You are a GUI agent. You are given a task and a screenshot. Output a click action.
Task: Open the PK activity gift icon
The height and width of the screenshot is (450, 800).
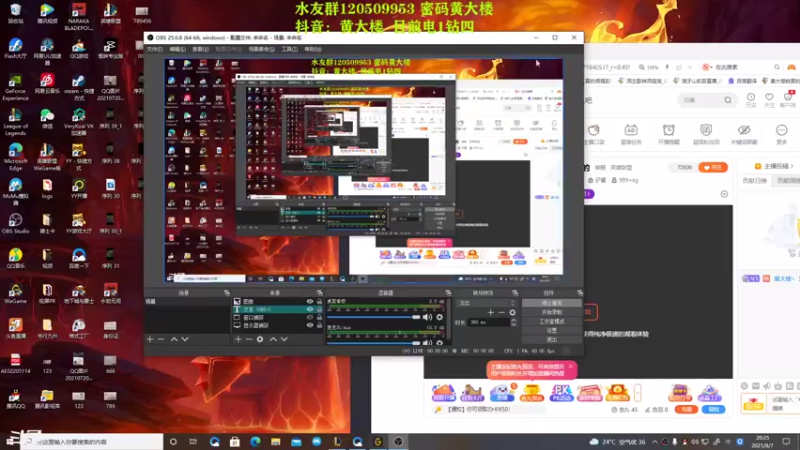tap(561, 392)
